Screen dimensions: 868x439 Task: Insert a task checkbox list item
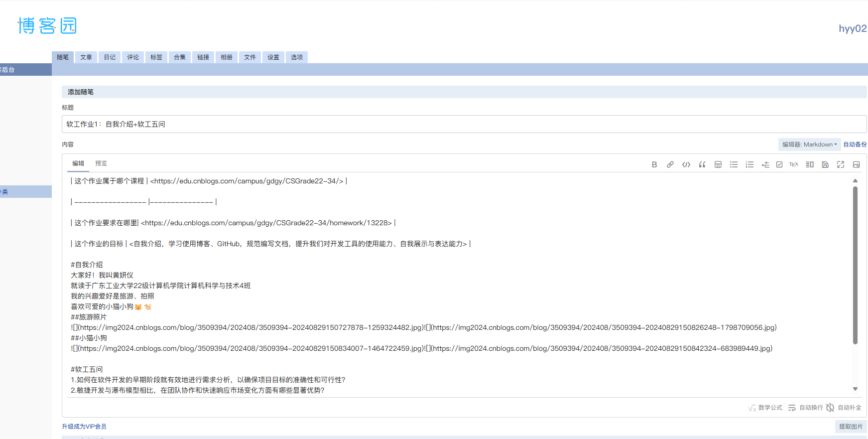[779, 164]
